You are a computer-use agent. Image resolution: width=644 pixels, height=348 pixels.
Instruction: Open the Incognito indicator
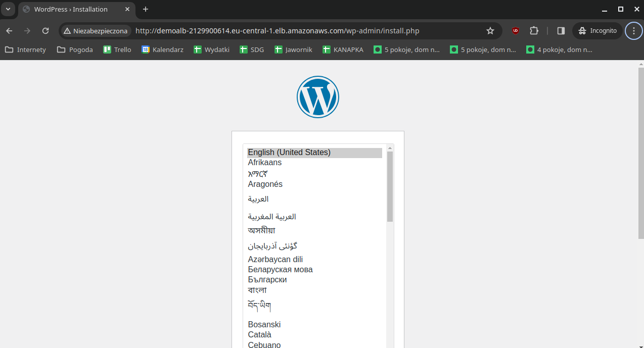click(597, 31)
